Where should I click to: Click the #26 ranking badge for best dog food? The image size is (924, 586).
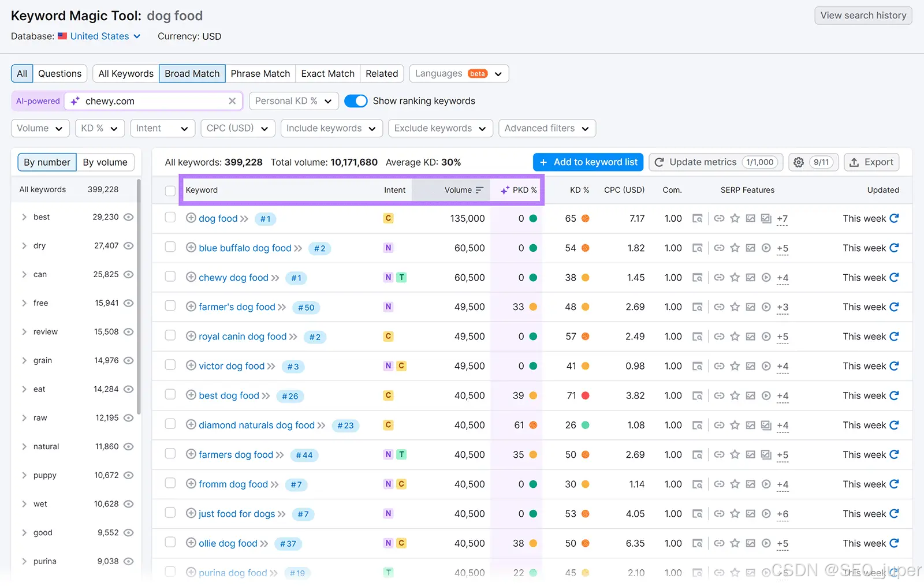click(x=290, y=396)
